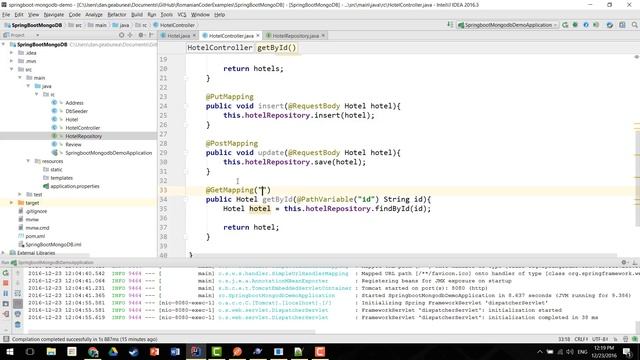
Task: Click the Make Project icon in toolbar
Action: (450, 25)
